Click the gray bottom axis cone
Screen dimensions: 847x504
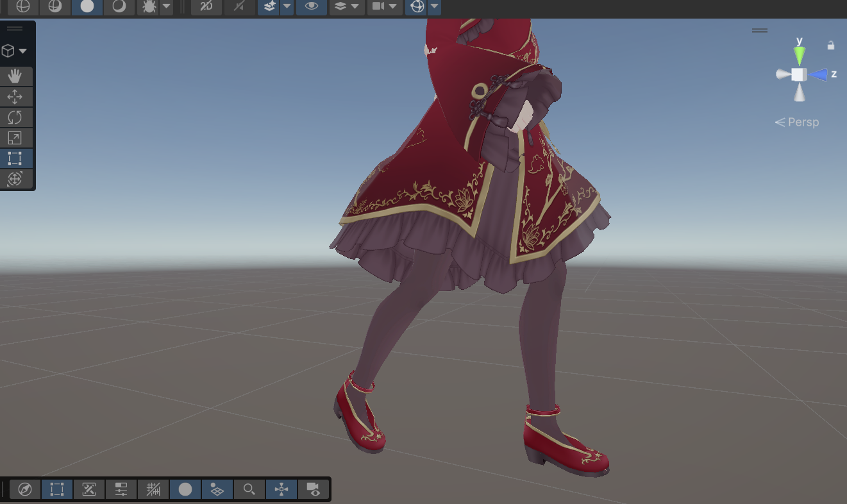point(799,93)
